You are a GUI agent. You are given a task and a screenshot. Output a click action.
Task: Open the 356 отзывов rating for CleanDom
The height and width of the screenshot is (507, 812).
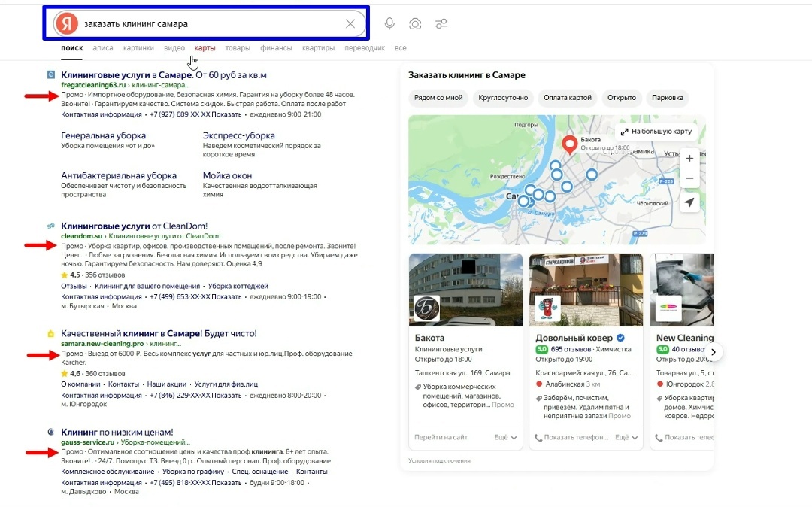(92, 275)
